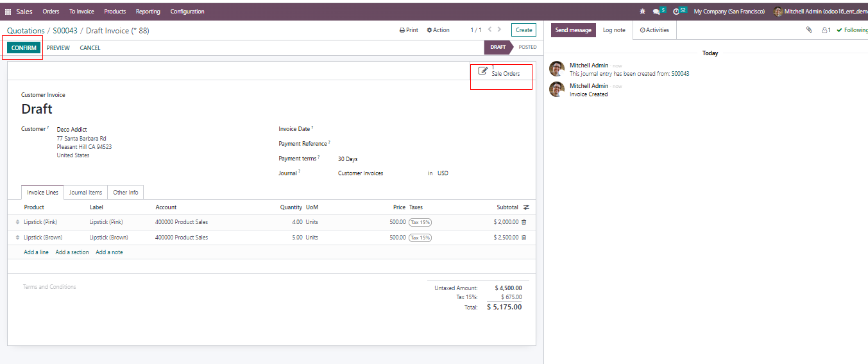
Task: Open the Action dropdown menu
Action: [438, 30]
